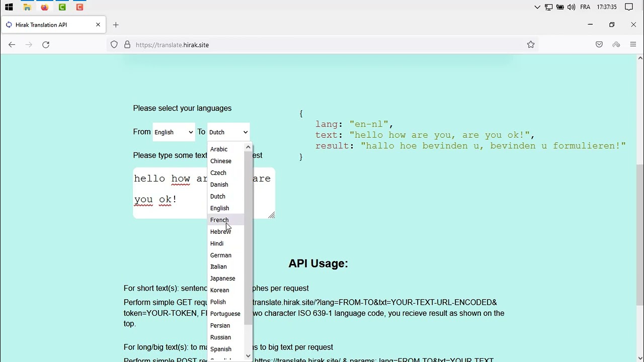644x362 pixels.
Task: Click page scrollbar up arrow
Action: (640, 58)
